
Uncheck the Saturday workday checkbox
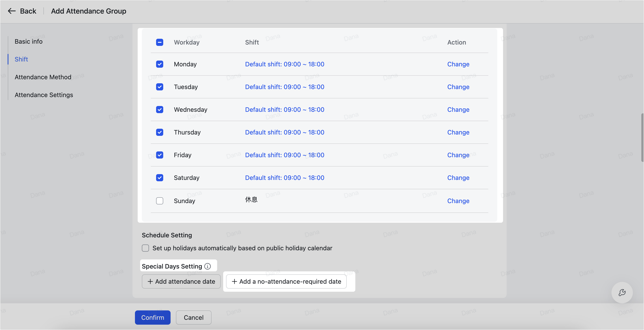[159, 178]
